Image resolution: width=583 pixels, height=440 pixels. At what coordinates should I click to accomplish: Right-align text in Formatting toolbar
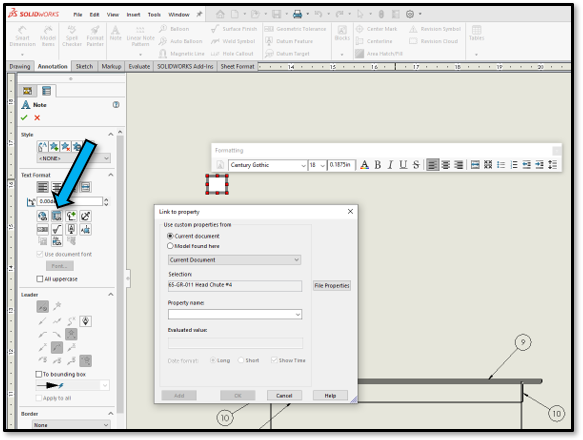(x=459, y=165)
